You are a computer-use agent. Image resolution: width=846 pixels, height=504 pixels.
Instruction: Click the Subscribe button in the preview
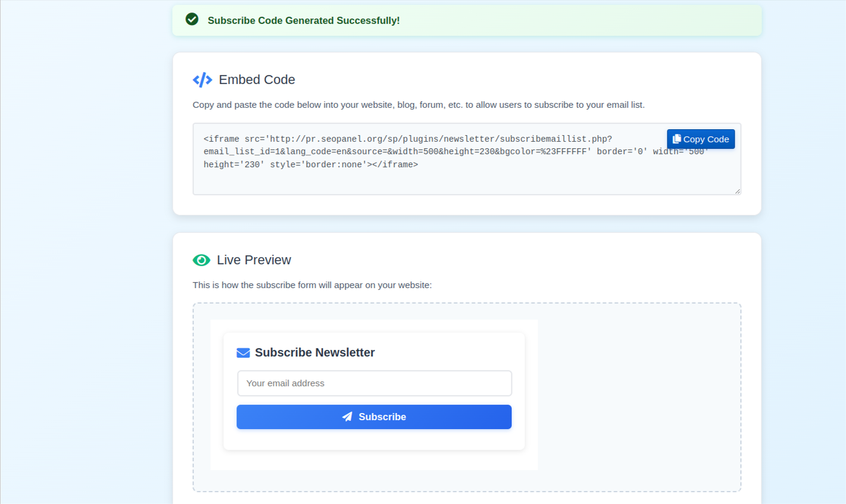pos(374,417)
